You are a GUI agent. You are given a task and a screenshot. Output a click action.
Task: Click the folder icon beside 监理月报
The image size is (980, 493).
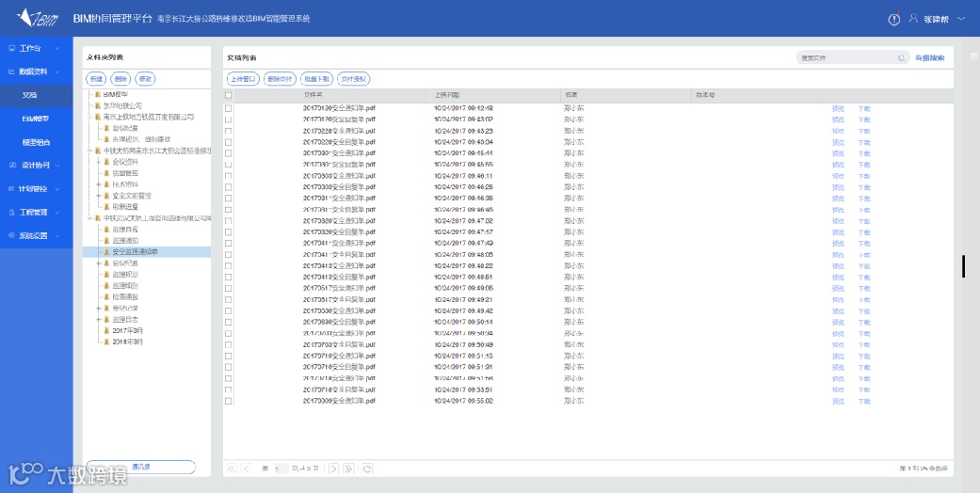106,230
